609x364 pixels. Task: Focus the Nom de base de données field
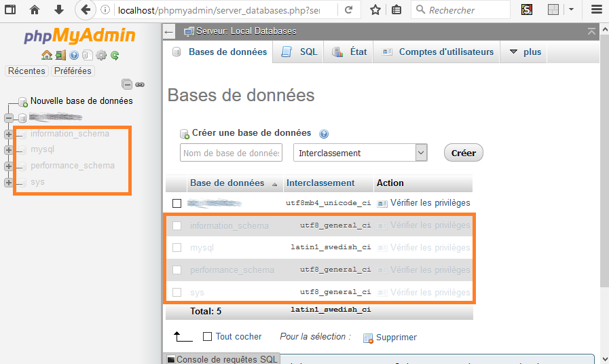click(231, 153)
